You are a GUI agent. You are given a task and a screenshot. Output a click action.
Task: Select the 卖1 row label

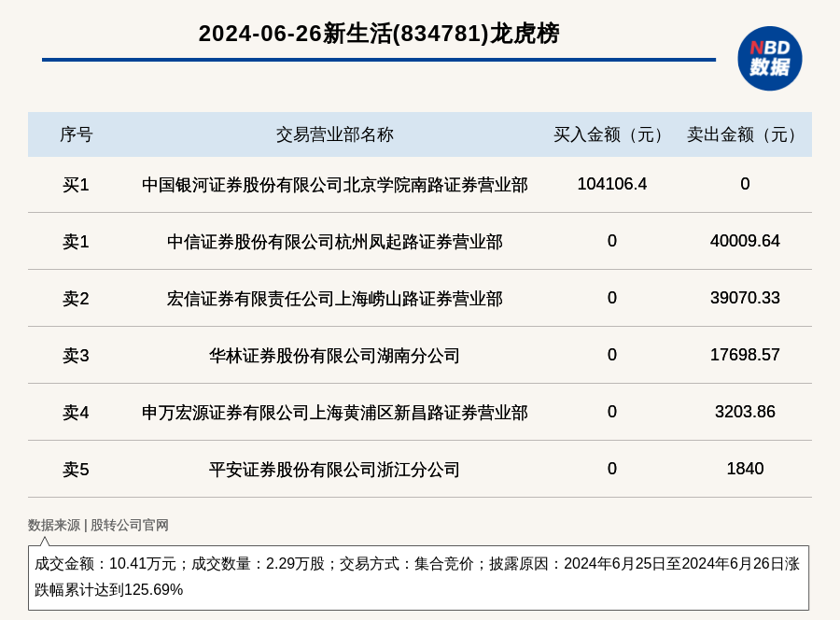click(x=76, y=242)
